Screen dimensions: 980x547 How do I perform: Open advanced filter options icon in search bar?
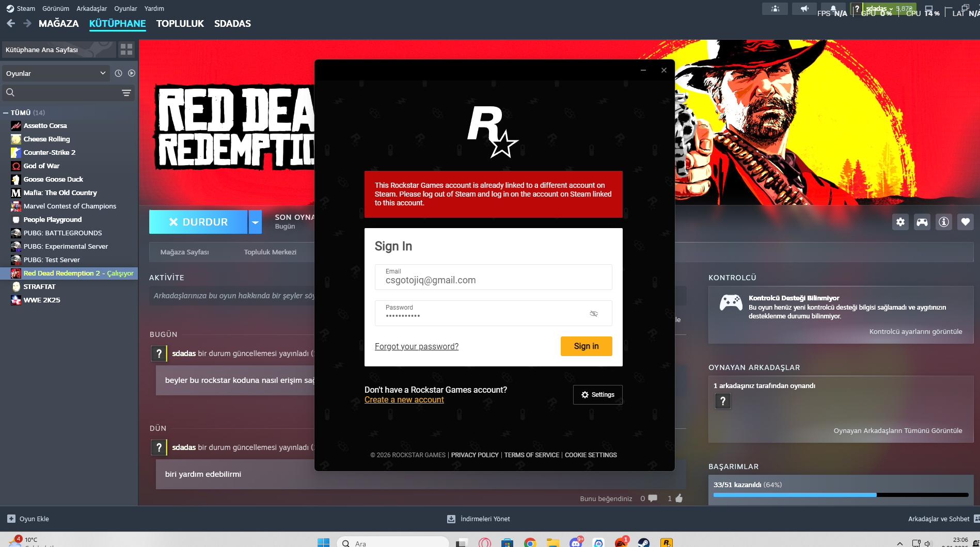[126, 93]
